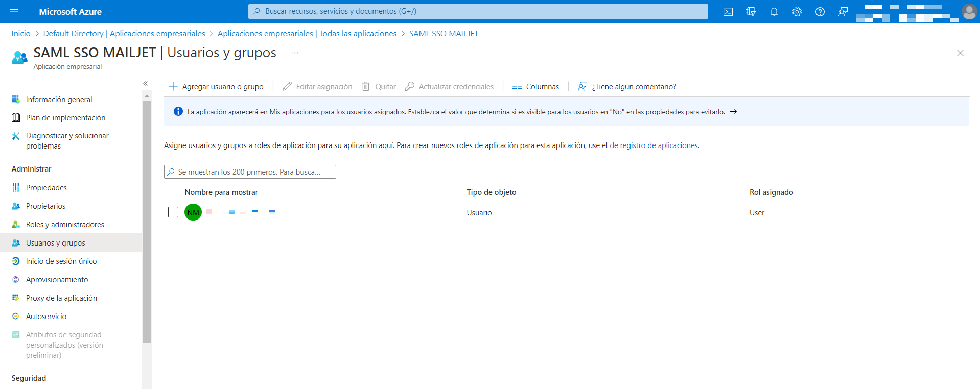Click the Microsoft Azure logo text

click(x=70, y=11)
